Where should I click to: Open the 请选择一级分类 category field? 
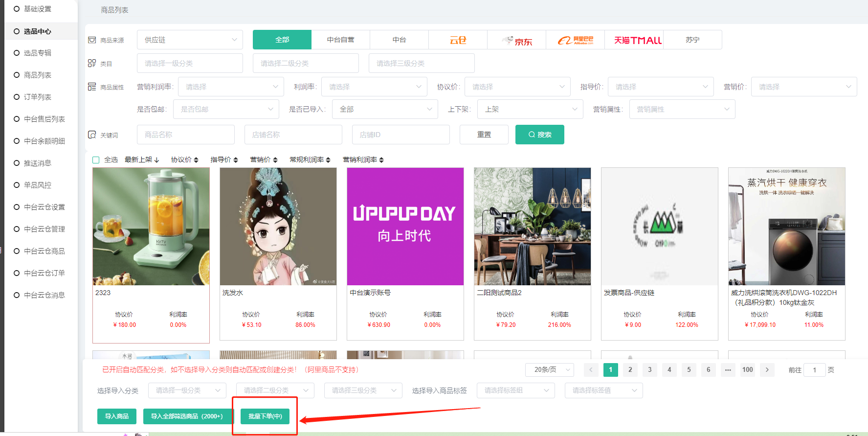tap(190, 63)
